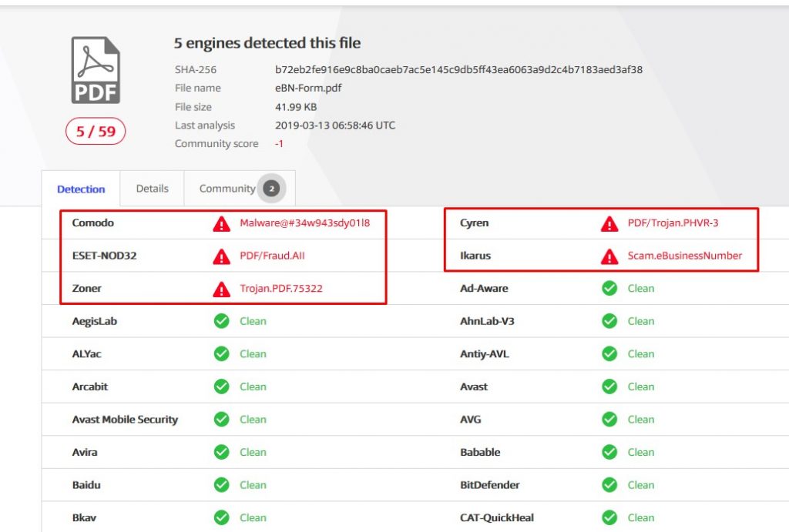
Task: Click the Clean result for Ad-Aware
Action: [x=640, y=288]
